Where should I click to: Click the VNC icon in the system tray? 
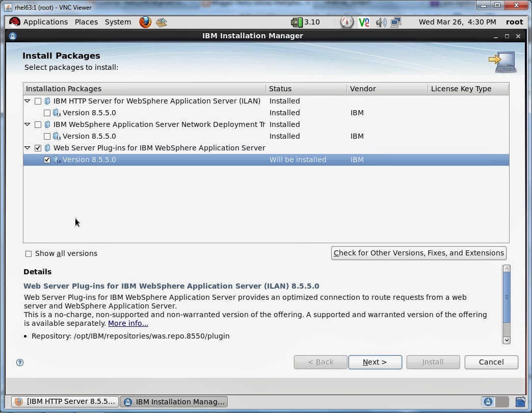pos(364,22)
